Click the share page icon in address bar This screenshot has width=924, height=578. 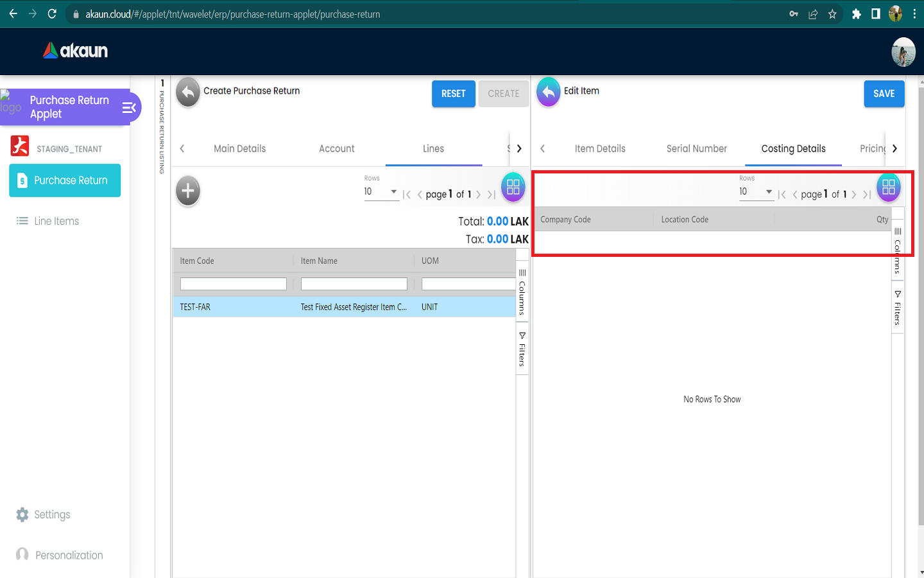coord(813,14)
